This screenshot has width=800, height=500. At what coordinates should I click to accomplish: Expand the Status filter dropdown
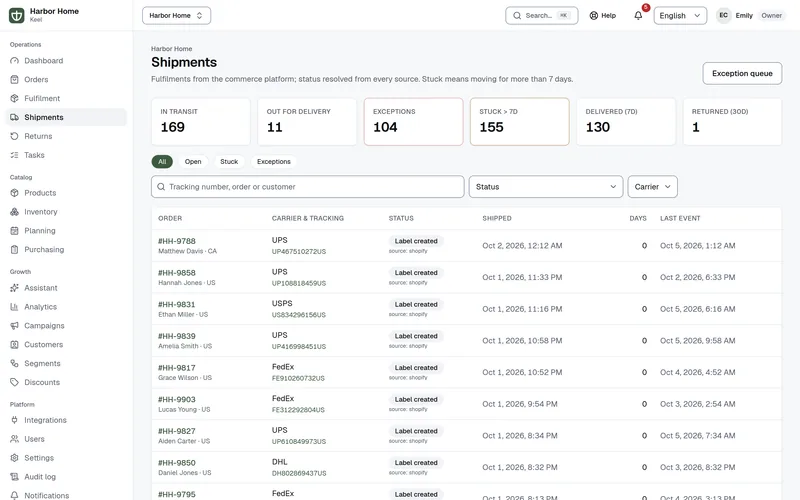[545, 187]
